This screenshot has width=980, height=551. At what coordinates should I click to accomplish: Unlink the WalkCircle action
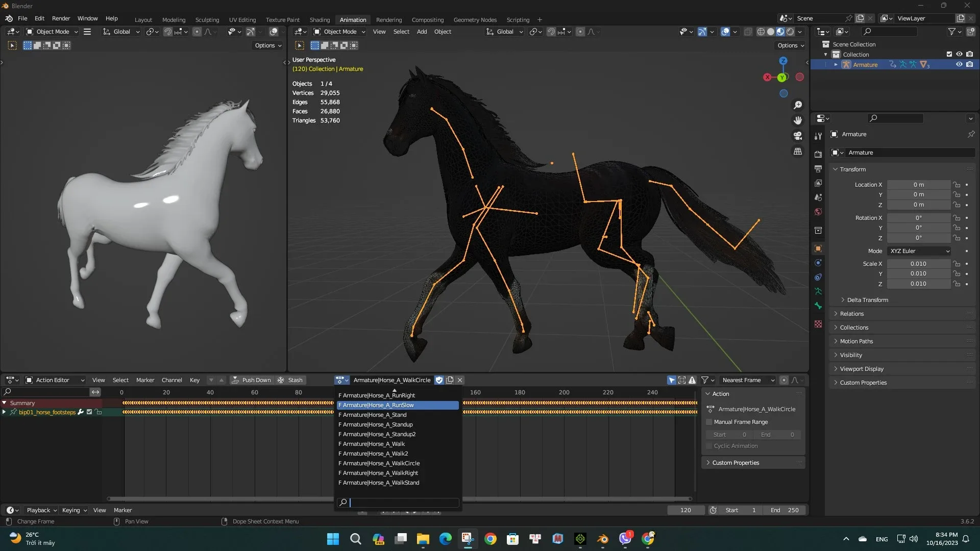460,380
